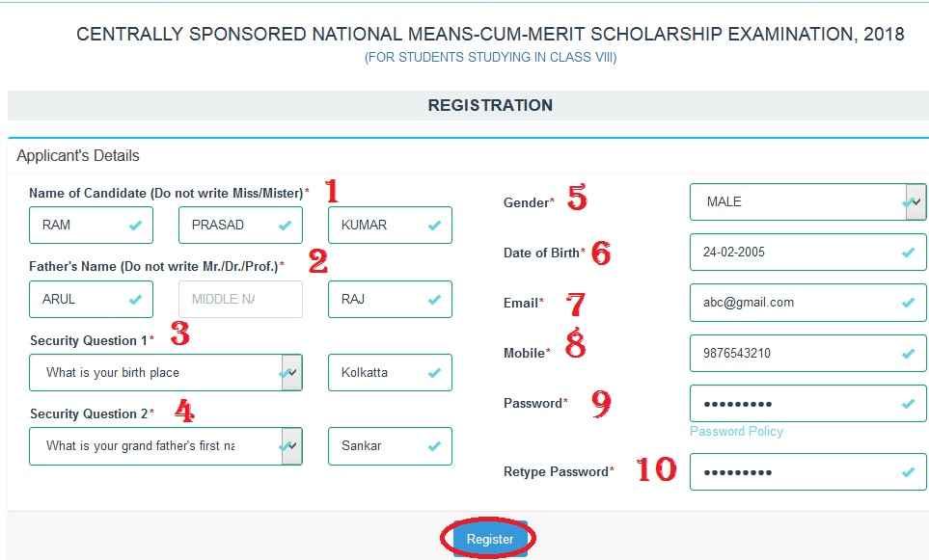Click father's first name ARUL field
Screen dimensions: 929x560
click(92, 299)
